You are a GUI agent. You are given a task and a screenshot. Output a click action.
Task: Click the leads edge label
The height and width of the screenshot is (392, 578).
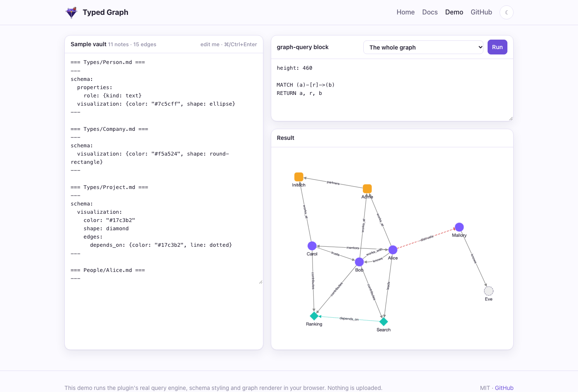tap(388, 286)
